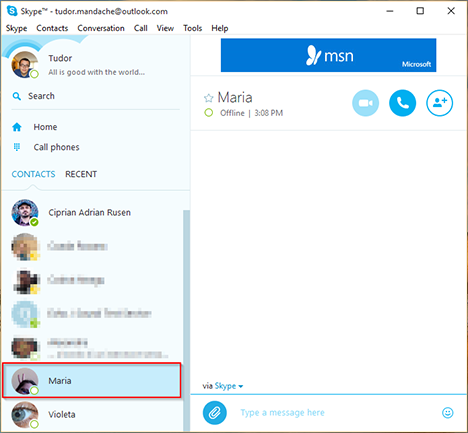This screenshot has height=433, width=468.
Task: Maximize the Skype window
Action: [x=420, y=11]
